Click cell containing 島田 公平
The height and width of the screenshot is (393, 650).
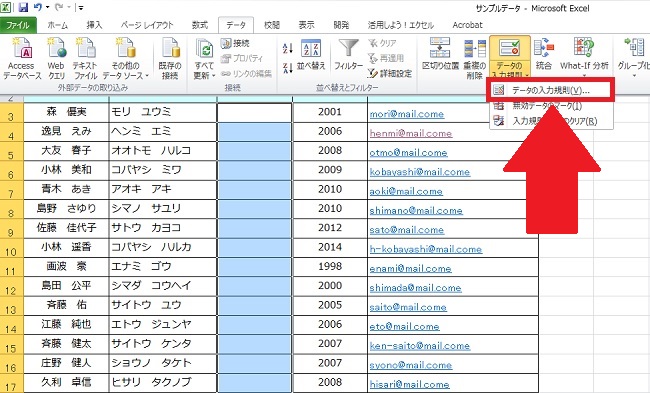pos(66,286)
